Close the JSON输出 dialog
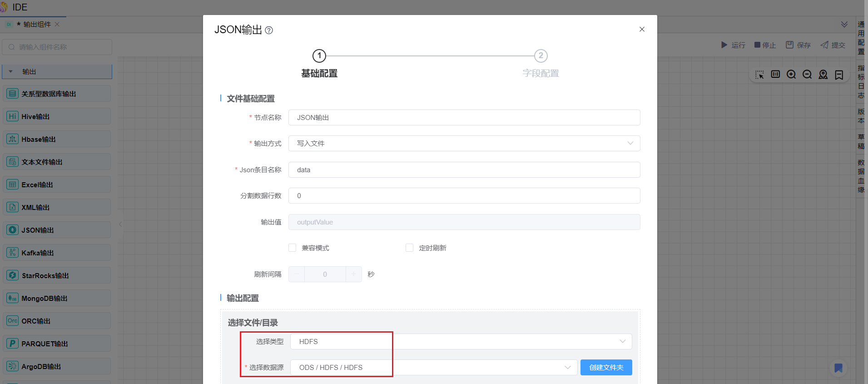 click(x=642, y=30)
